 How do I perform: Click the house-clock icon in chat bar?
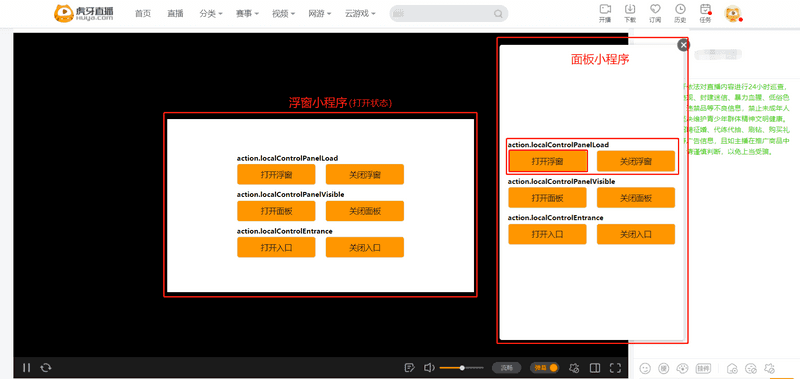pyautogui.click(x=733, y=367)
